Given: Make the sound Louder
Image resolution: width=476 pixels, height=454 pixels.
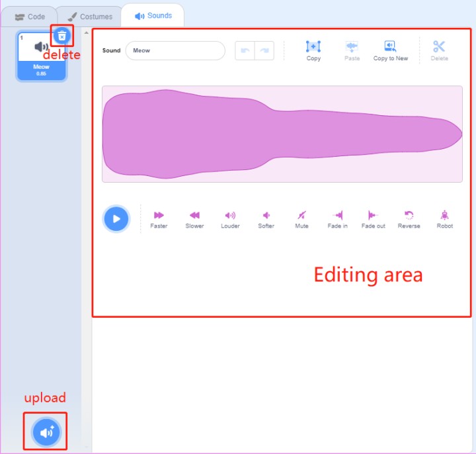Looking at the screenshot, I should tap(230, 220).
